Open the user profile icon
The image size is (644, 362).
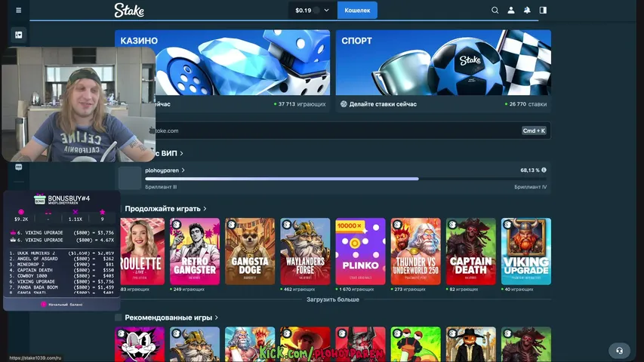click(511, 11)
